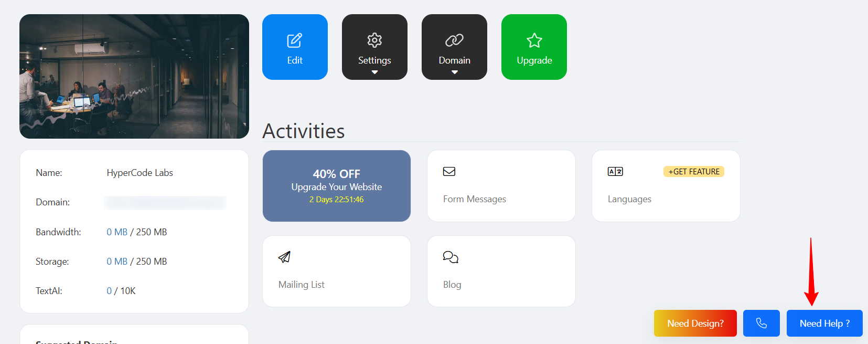Click the blurred domain value field
868x344 pixels.
click(165, 203)
